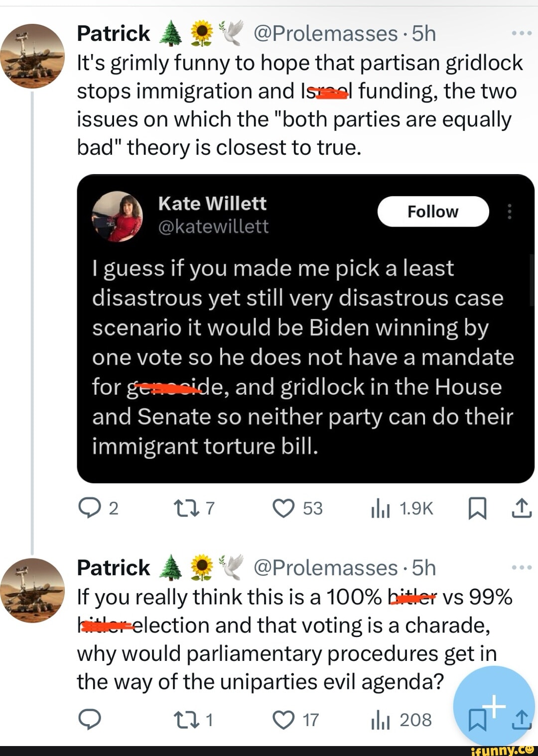View analytics showing 1.9K views

[381, 508]
